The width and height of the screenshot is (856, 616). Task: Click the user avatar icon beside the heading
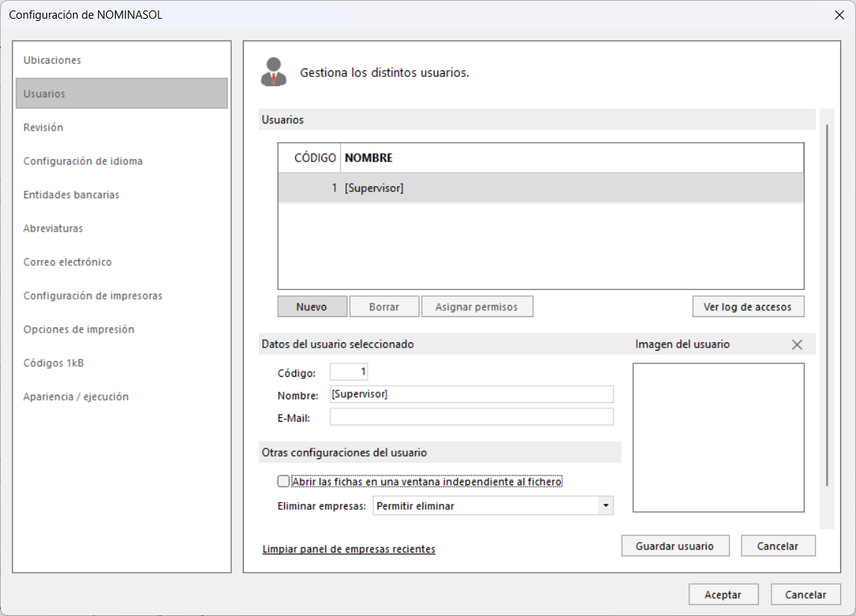(x=274, y=72)
